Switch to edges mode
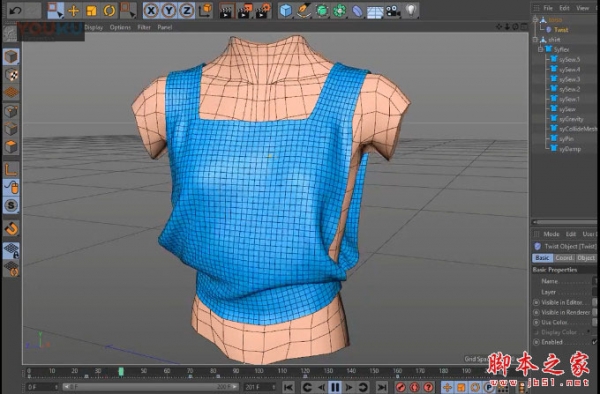 click(11, 129)
